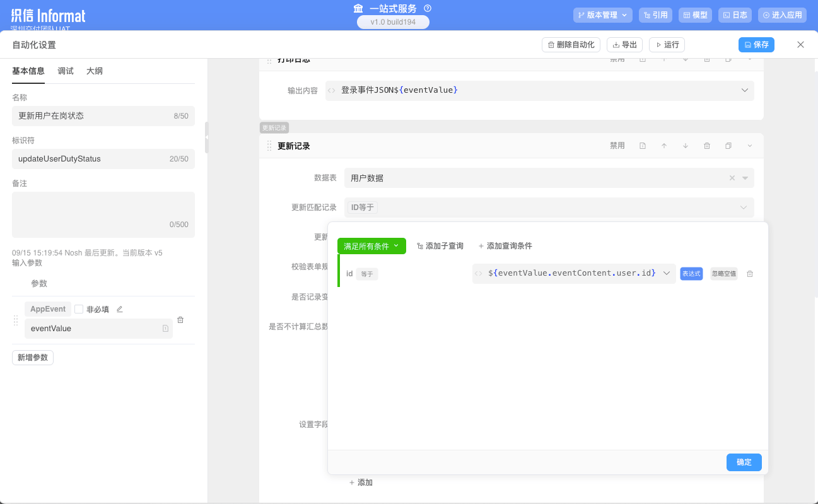Open the 数据表 用户数据 dropdown arrow

click(745, 178)
